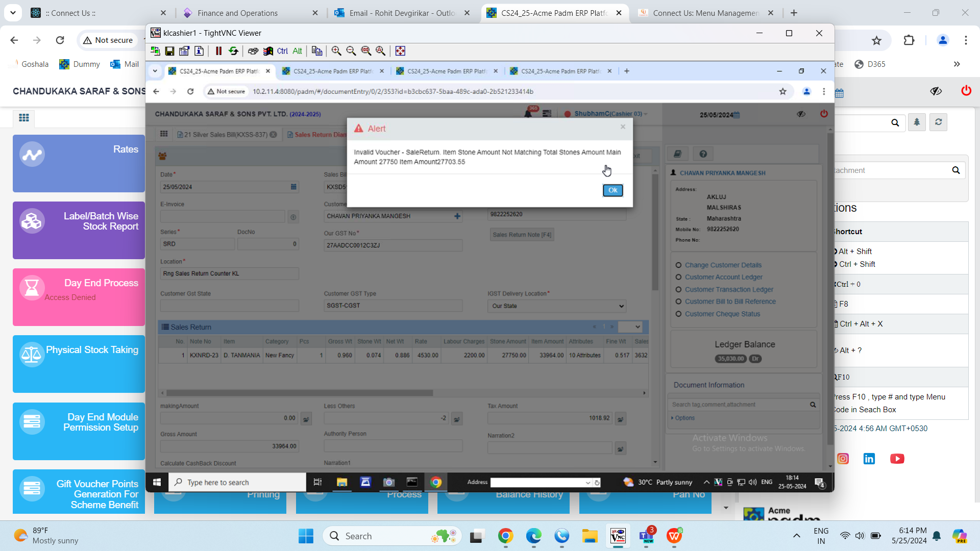Pause the TightVNC session
Screen dimensions: 980x551
[x=218, y=51]
